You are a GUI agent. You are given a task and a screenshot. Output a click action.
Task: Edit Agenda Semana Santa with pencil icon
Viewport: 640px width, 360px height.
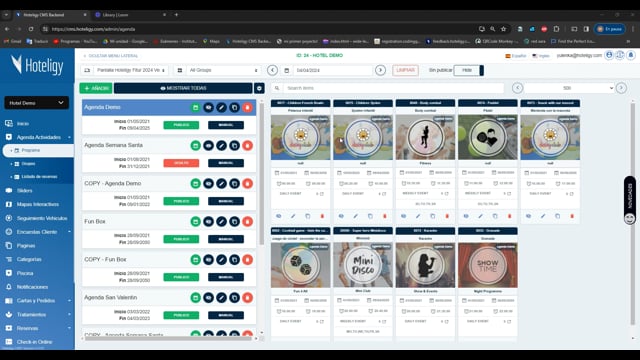pyautogui.click(x=221, y=146)
